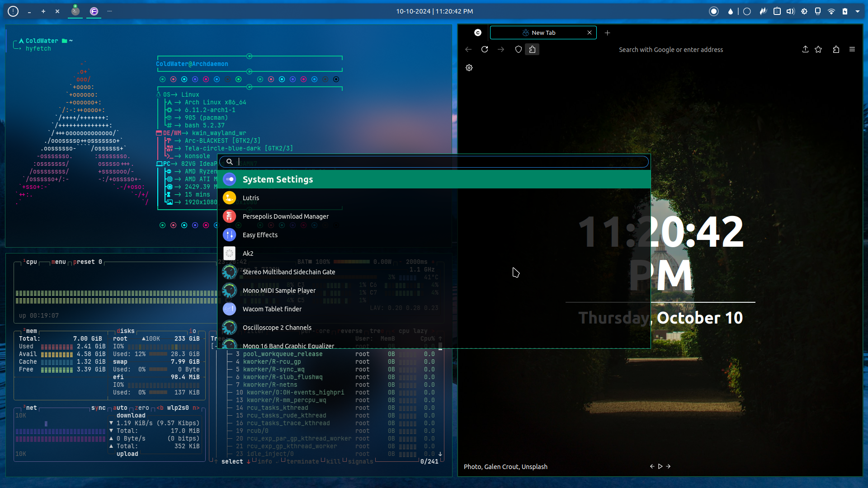The height and width of the screenshot is (488, 868).
Task: Open btop menu option
Action: coord(59,262)
